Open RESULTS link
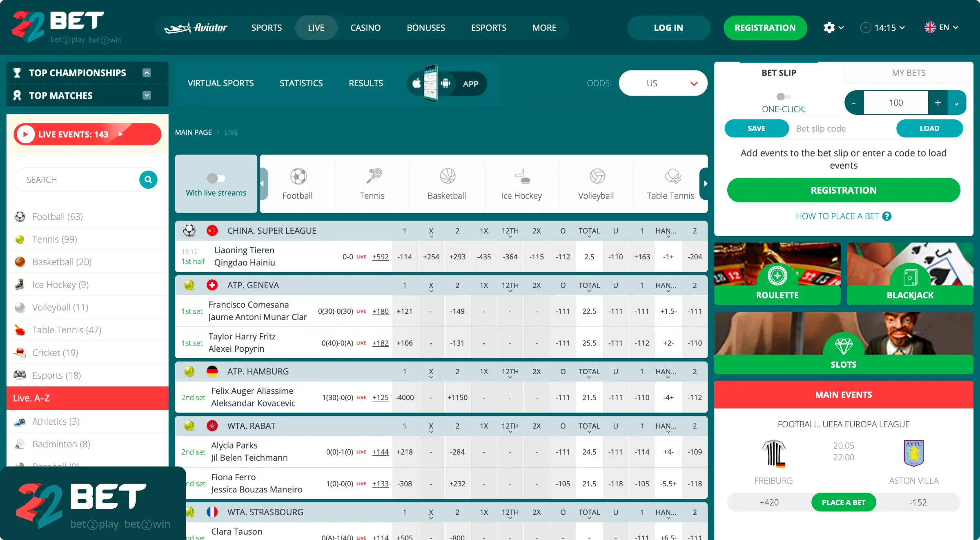 [366, 83]
